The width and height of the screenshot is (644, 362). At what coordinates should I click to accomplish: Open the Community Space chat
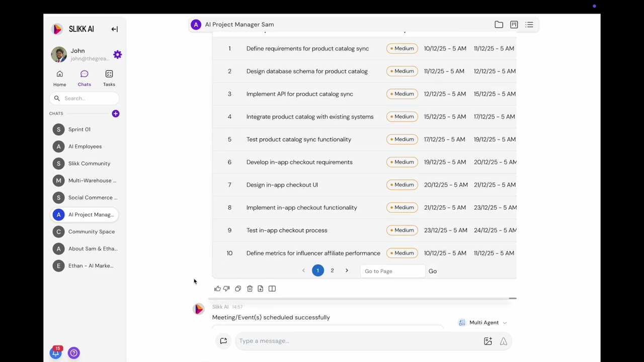point(85,232)
